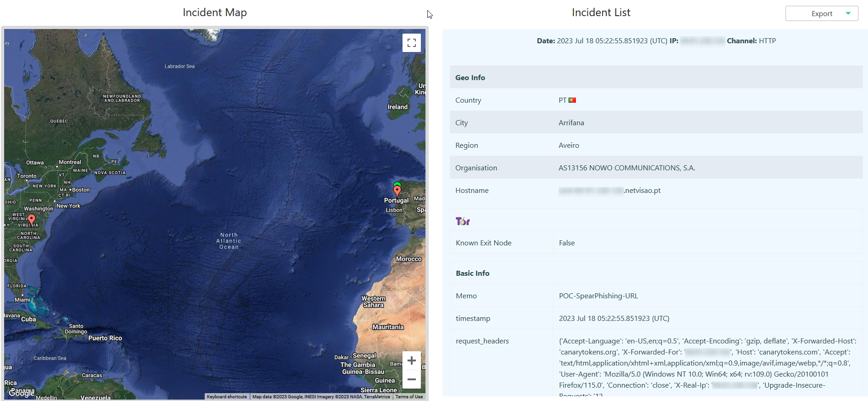Select the city value Arrifana
The image size is (868, 401).
(x=571, y=123)
